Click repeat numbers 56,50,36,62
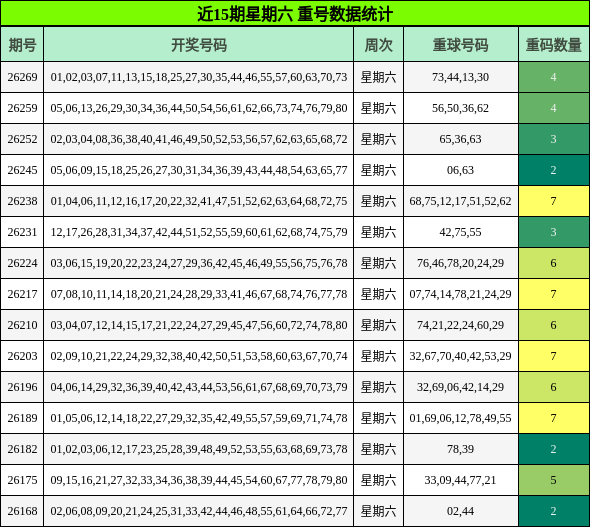This screenshot has height=527, width=590. pos(461,108)
